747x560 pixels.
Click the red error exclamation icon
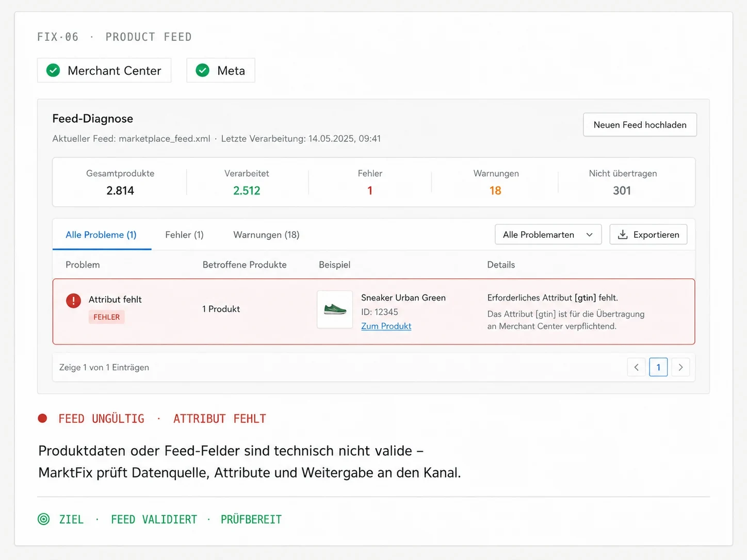click(74, 301)
